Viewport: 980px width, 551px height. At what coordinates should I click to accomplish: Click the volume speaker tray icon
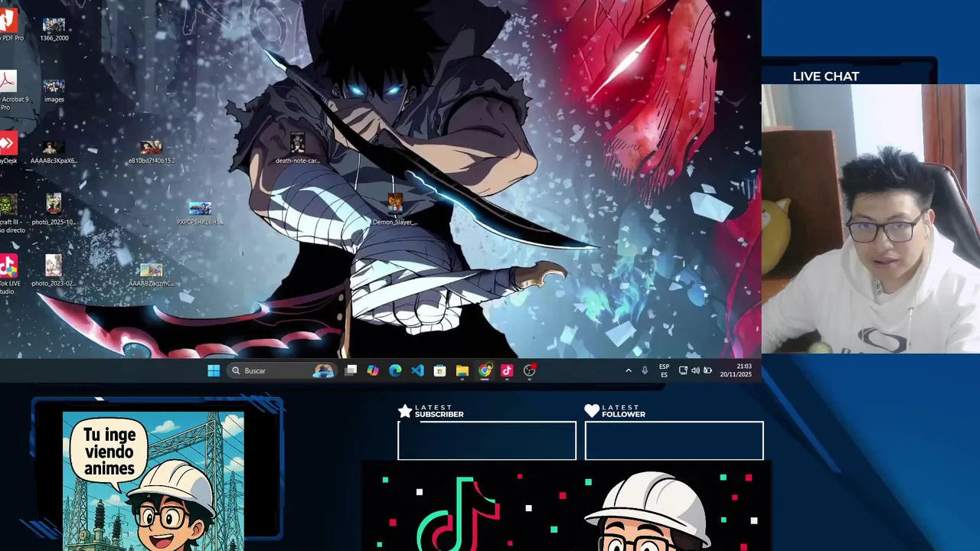pos(695,370)
